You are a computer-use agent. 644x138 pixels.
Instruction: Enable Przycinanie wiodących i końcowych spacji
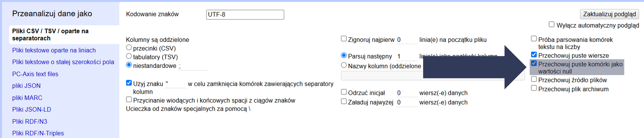[x=129, y=100]
